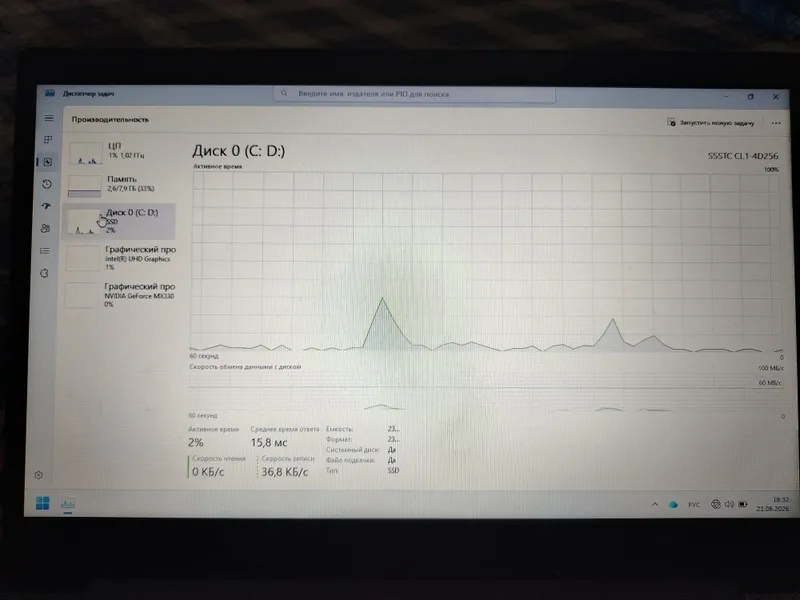Open Task Manager settings gear
The height and width of the screenshot is (600, 800).
coord(38,475)
